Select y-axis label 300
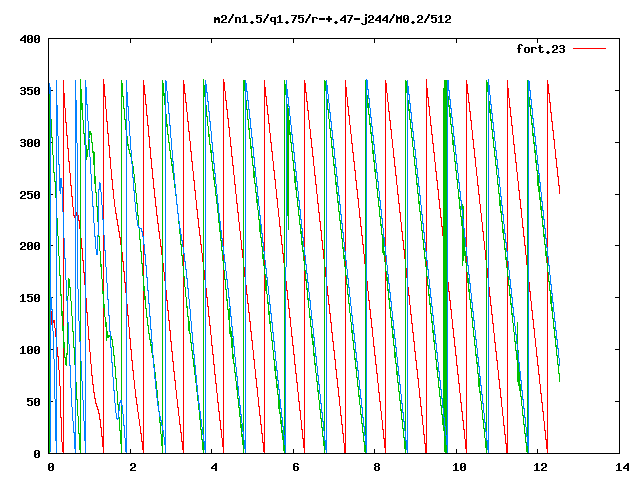Viewport: 640px width, 480px height. 30,143
